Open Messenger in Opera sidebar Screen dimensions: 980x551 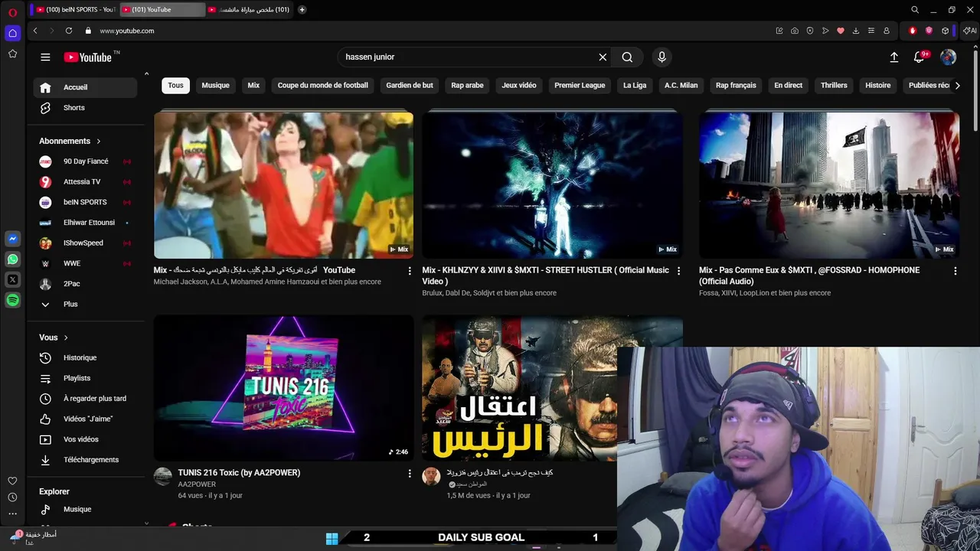pyautogui.click(x=12, y=239)
